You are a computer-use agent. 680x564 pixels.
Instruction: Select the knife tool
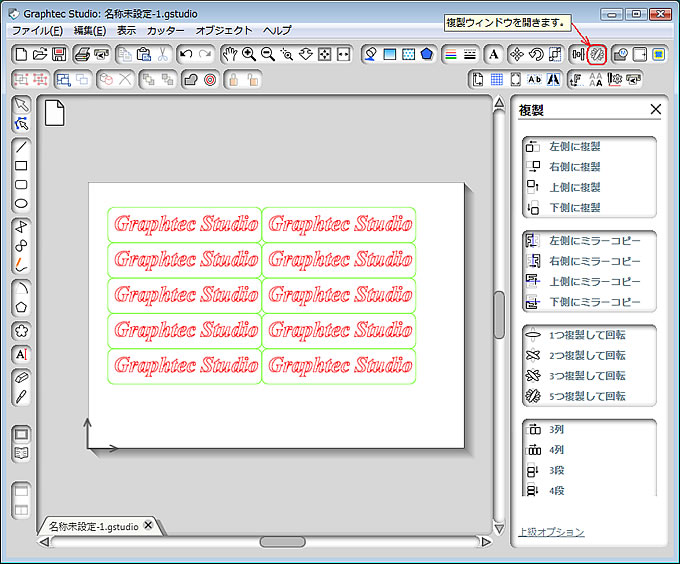click(x=21, y=397)
